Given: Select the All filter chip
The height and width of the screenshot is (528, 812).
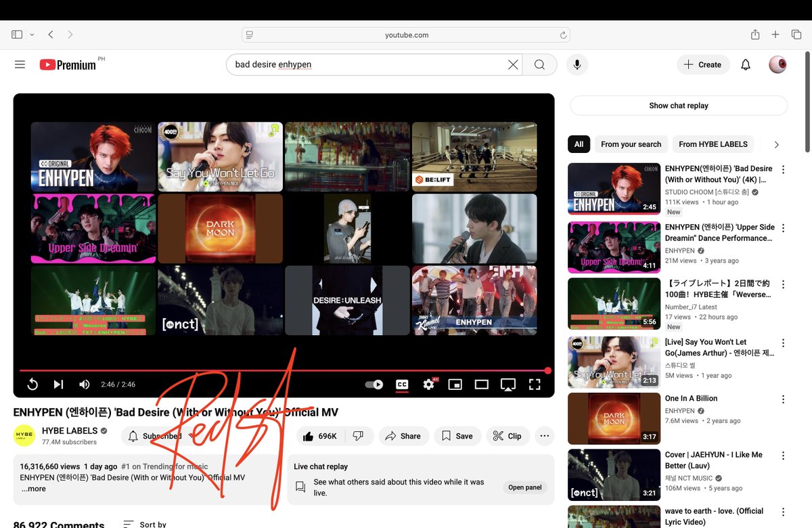Looking at the screenshot, I should [579, 144].
